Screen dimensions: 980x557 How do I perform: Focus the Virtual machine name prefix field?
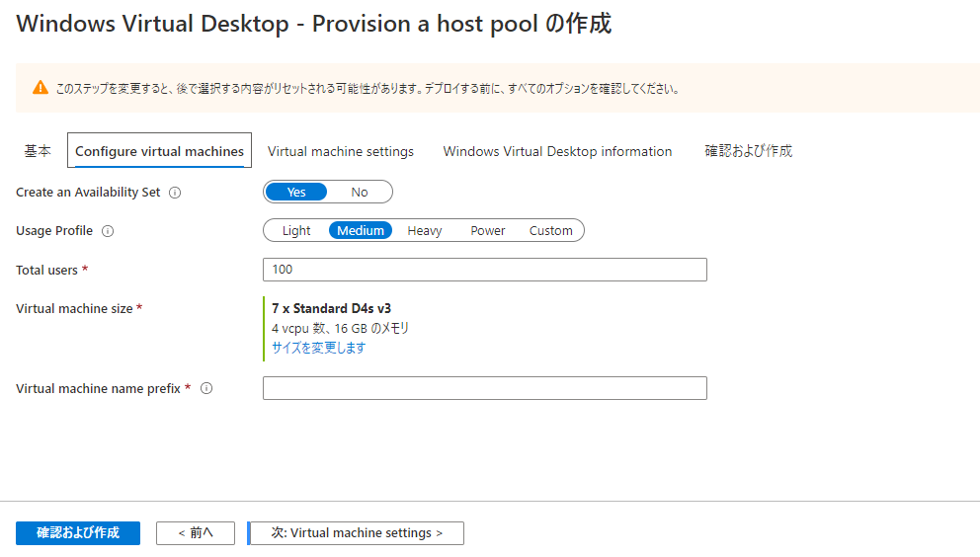pos(485,388)
